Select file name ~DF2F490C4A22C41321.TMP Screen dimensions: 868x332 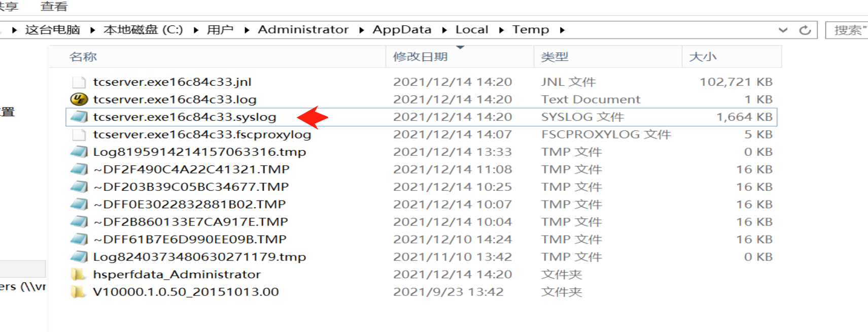click(x=191, y=170)
